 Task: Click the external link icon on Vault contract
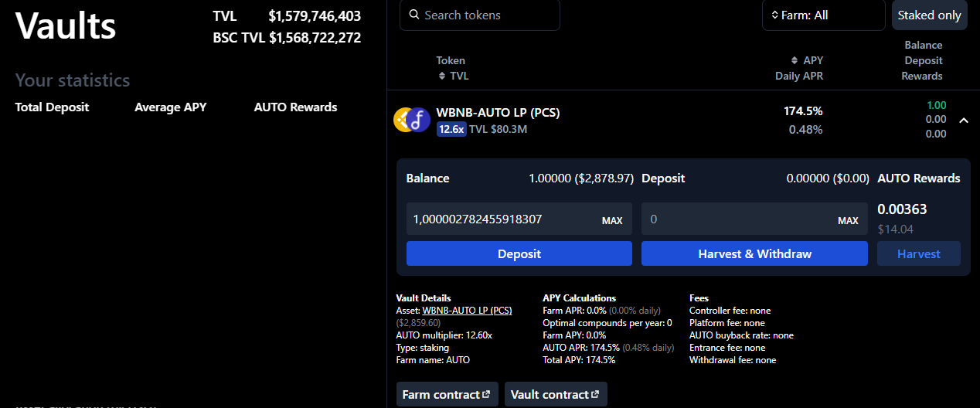tap(595, 394)
